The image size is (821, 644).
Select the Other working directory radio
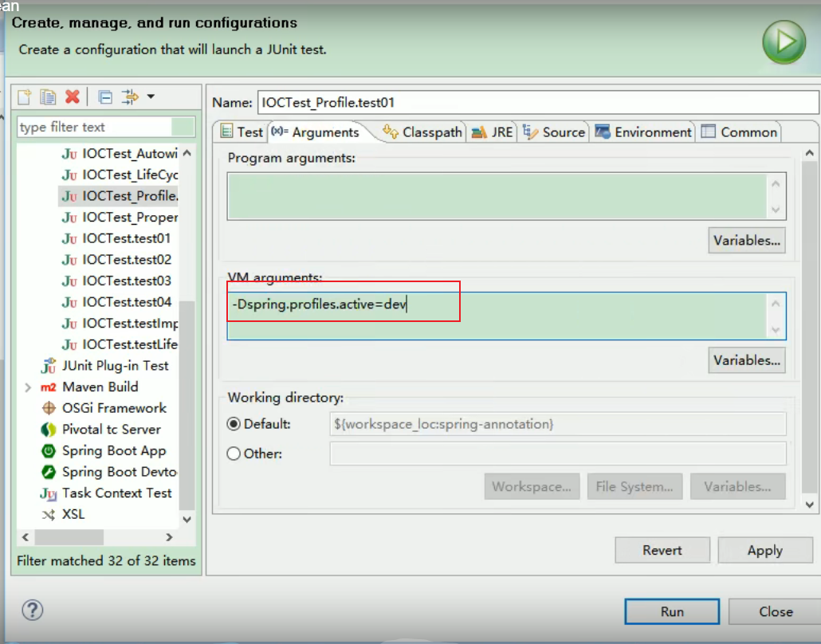[x=234, y=454]
